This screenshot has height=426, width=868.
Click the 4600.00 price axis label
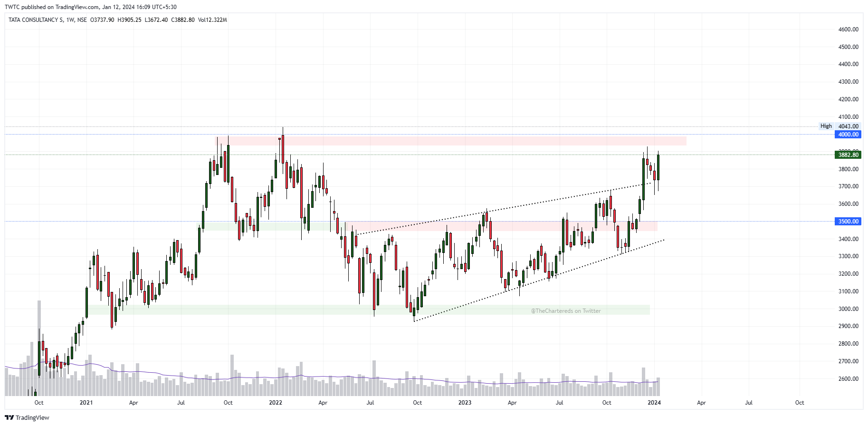pos(848,29)
